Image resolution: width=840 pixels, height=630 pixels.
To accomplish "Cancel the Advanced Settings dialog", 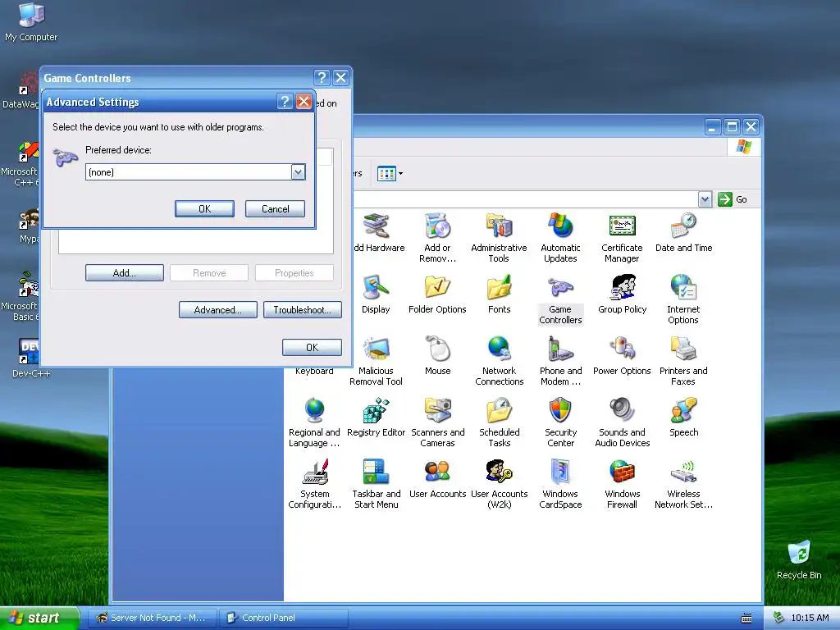I will click(x=275, y=209).
